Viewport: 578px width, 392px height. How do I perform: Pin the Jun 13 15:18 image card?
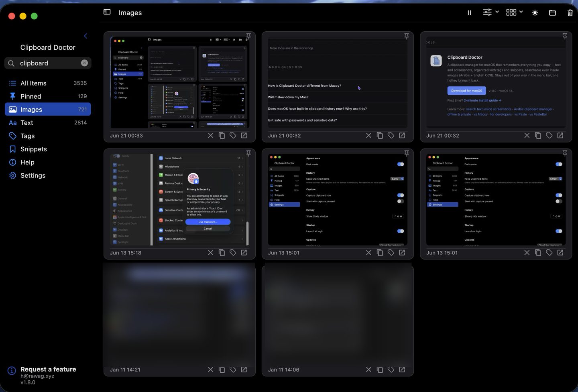click(248, 153)
